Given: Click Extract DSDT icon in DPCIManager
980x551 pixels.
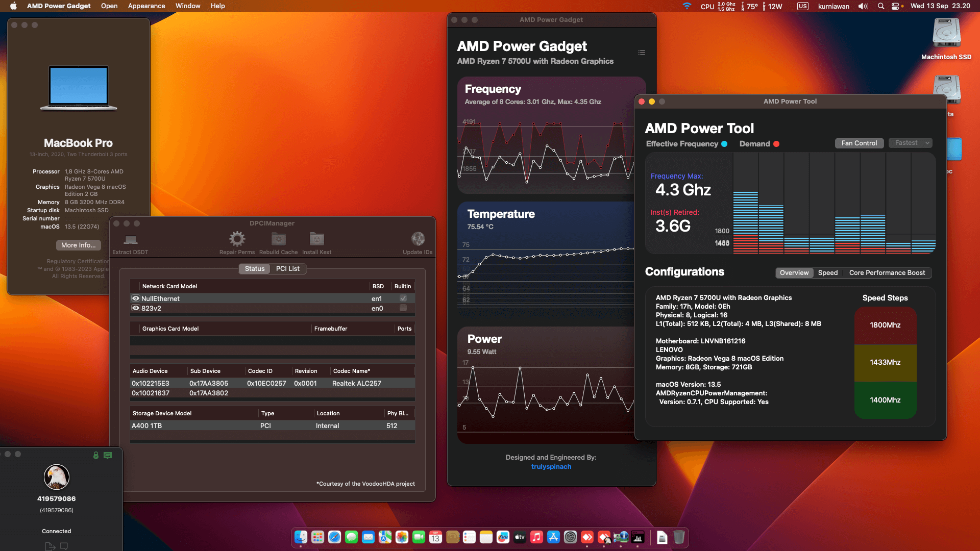Looking at the screenshot, I should (x=131, y=239).
